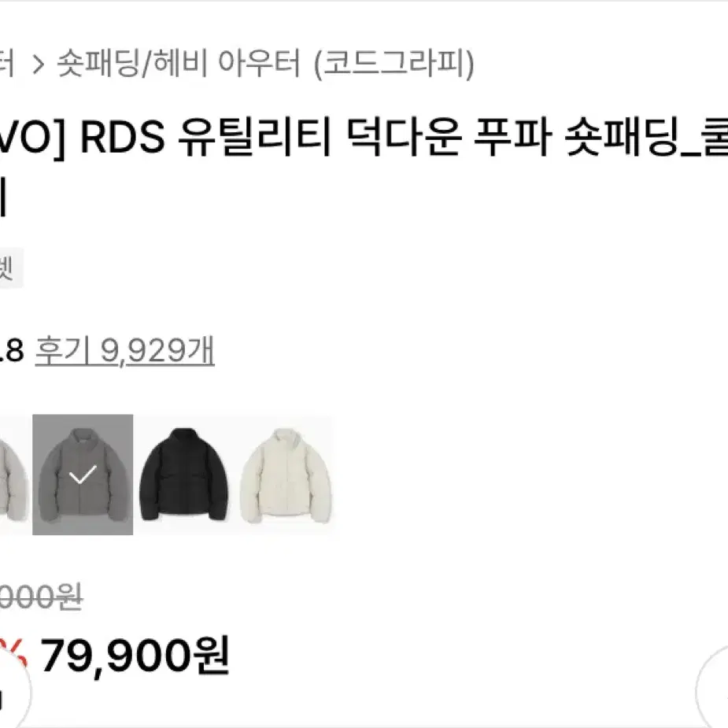Open the 후기 9,929개 reviews link

point(125,350)
